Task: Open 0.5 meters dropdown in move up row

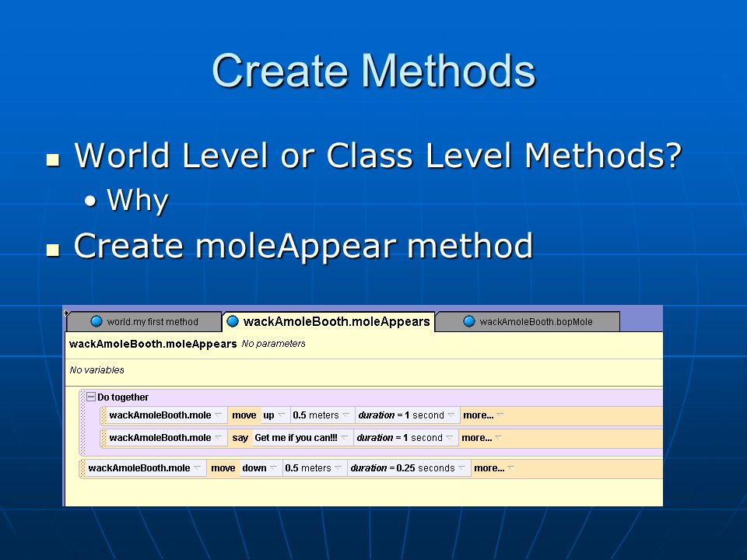Action: coord(321,415)
